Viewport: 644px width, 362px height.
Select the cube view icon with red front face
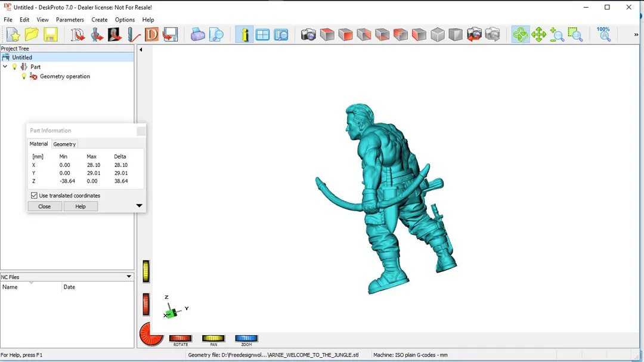(x=345, y=35)
